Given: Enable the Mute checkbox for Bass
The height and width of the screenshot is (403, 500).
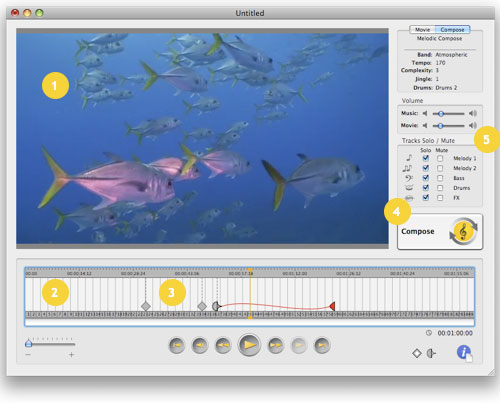Looking at the screenshot, I should (x=440, y=178).
